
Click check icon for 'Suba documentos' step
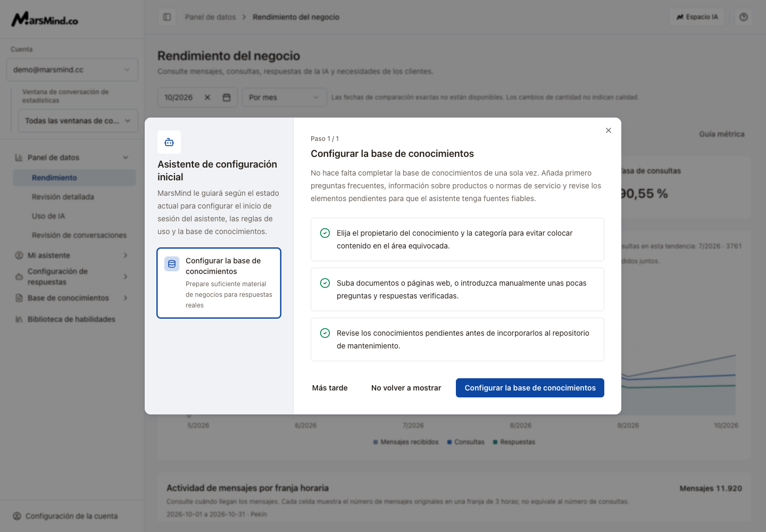click(x=325, y=283)
